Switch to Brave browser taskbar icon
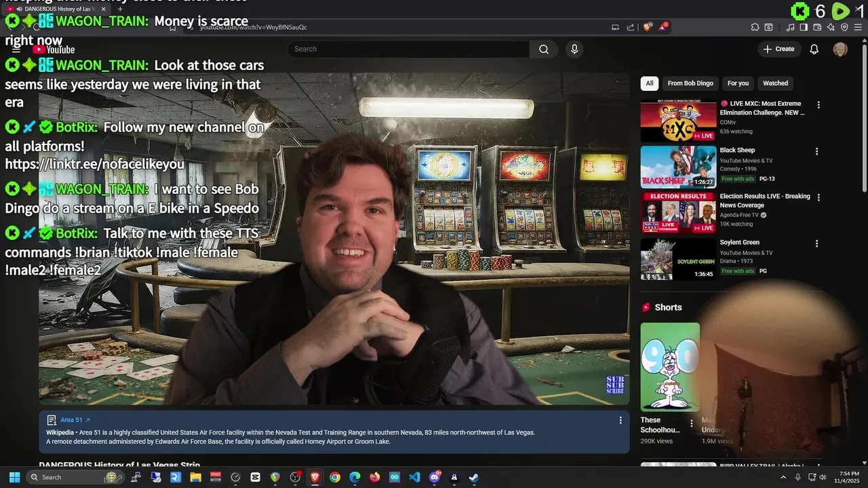This screenshot has height=488, width=868. [315, 477]
